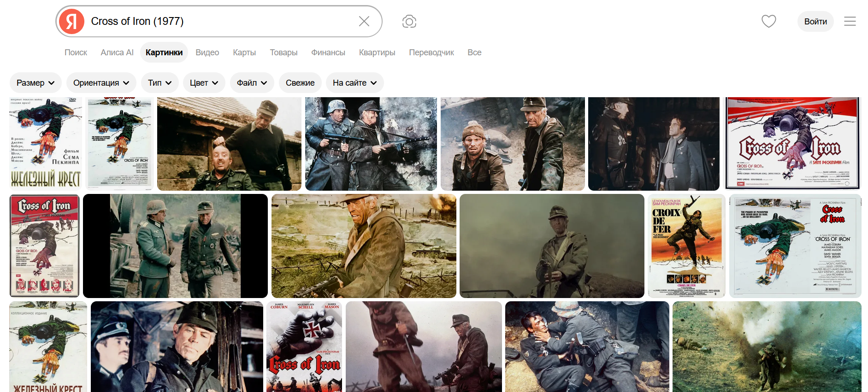Open the still of soldier in knit cap
Screen dimensions: 868x392
pos(513,144)
